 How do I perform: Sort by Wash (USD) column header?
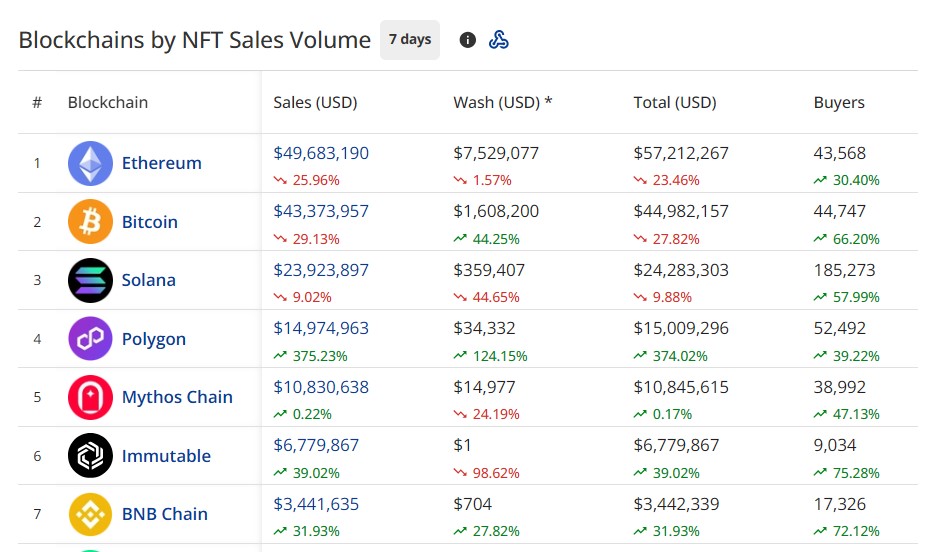(502, 102)
